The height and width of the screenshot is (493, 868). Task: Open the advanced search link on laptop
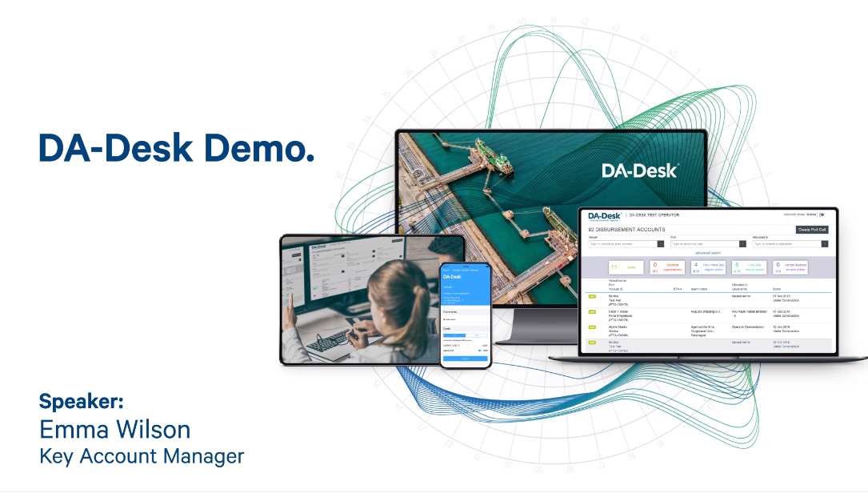click(x=707, y=253)
